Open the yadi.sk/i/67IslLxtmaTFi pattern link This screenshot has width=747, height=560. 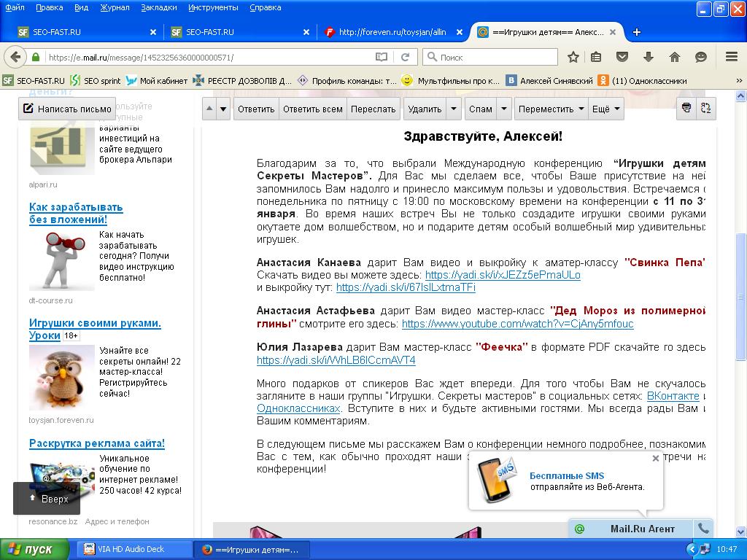[406, 287]
